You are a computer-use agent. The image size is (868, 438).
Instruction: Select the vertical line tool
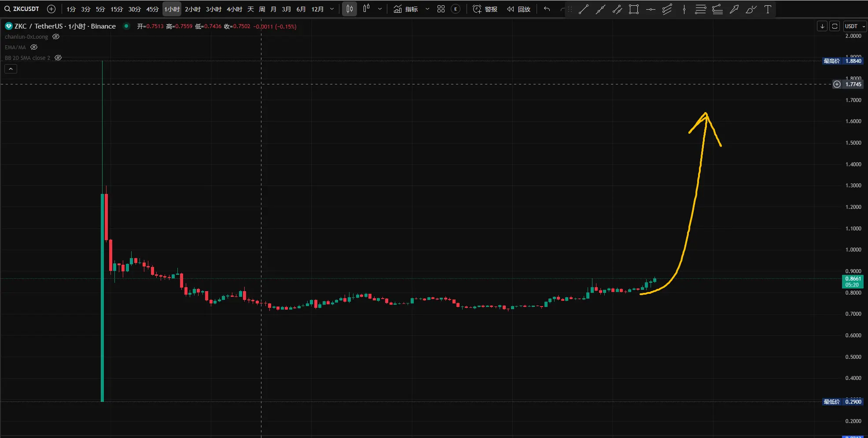[684, 9]
